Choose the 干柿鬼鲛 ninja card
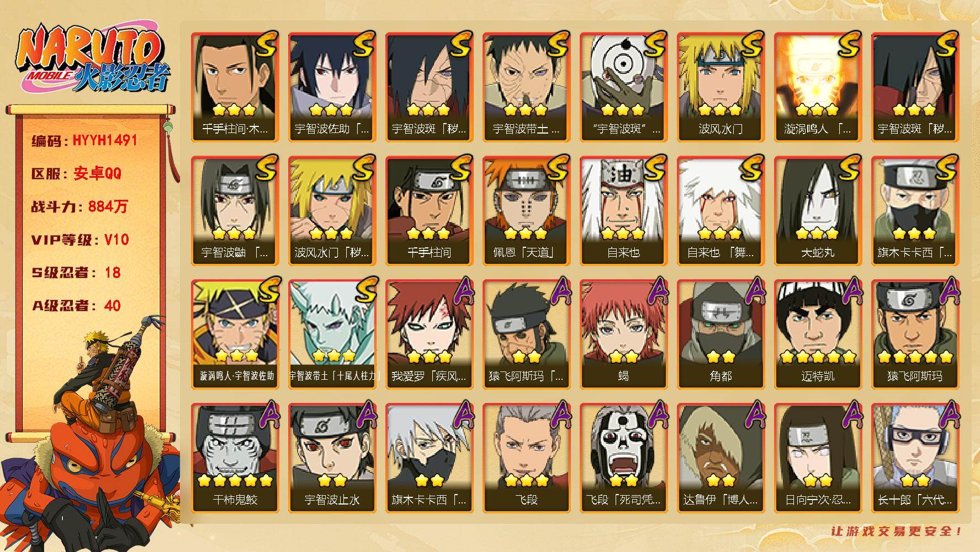980x552 pixels. tap(235, 458)
